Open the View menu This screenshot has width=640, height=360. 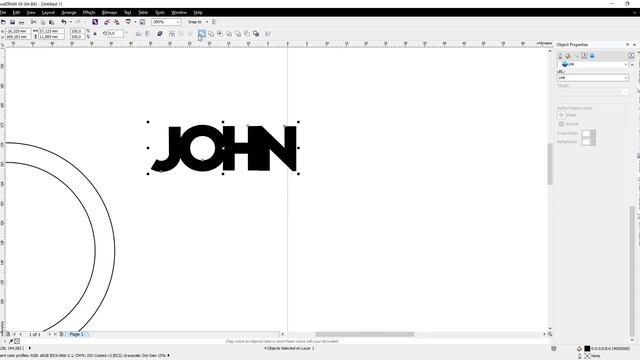tap(31, 13)
